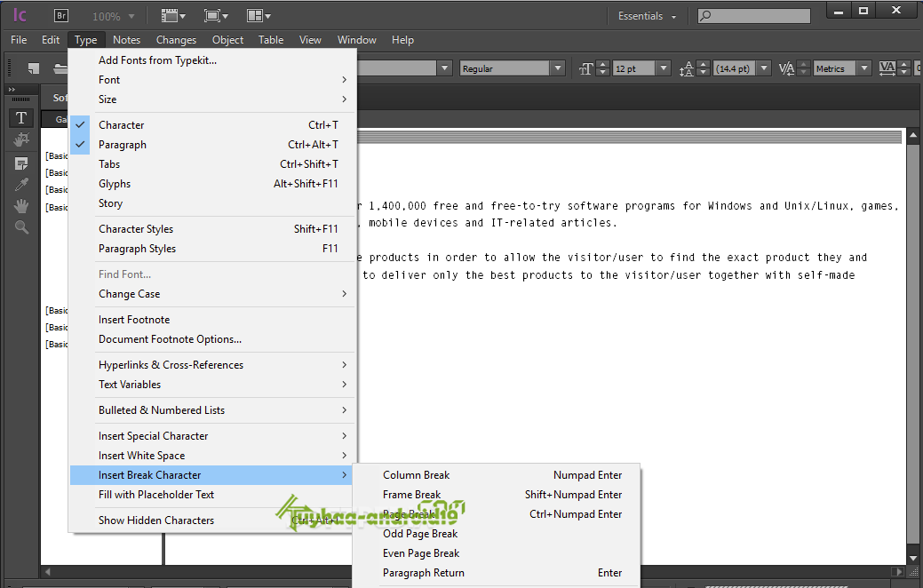The width and height of the screenshot is (923, 588).
Task: Open Screen Mode icon dropdown
Action: (x=216, y=16)
